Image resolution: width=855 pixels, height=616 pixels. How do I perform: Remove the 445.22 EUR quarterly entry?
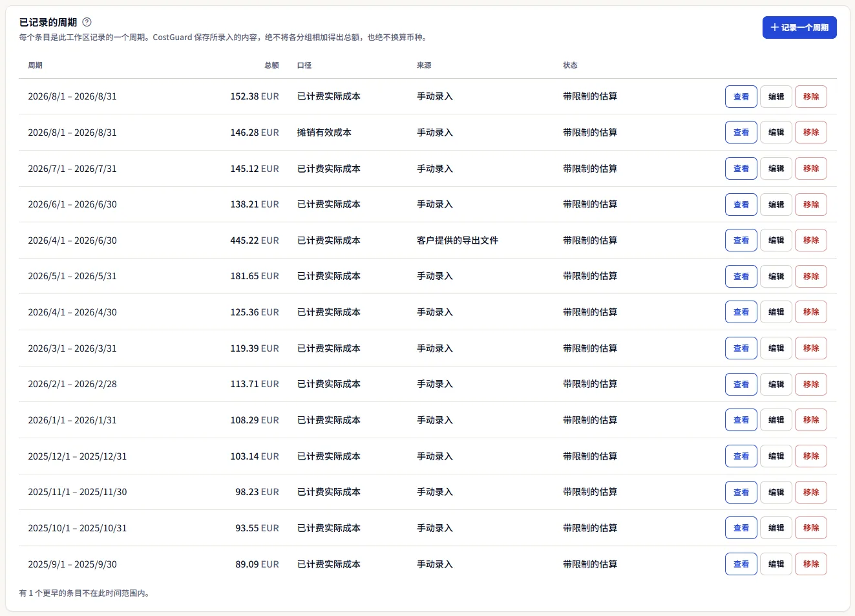coord(811,240)
